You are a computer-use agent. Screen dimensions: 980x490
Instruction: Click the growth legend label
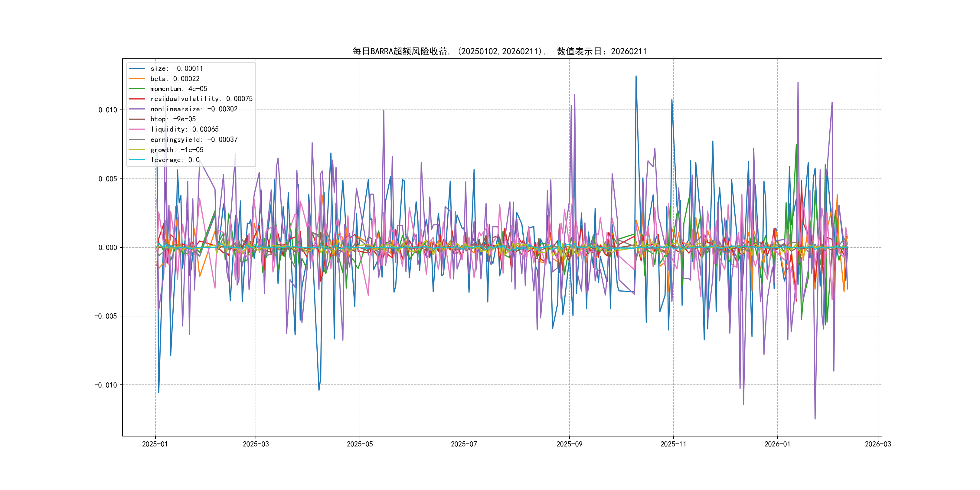tap(177, 150)
